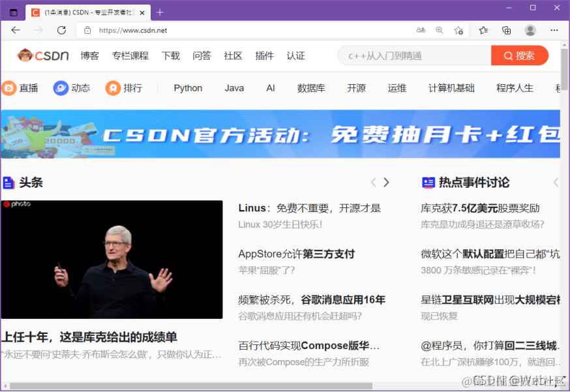
Task: Select the Python category tab
Action: 188,88
